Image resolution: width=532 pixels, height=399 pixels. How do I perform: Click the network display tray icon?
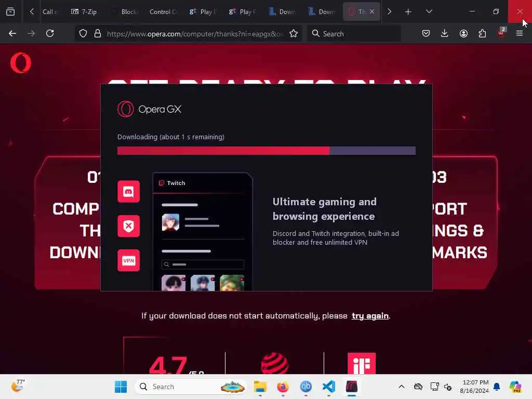(434, 387)
